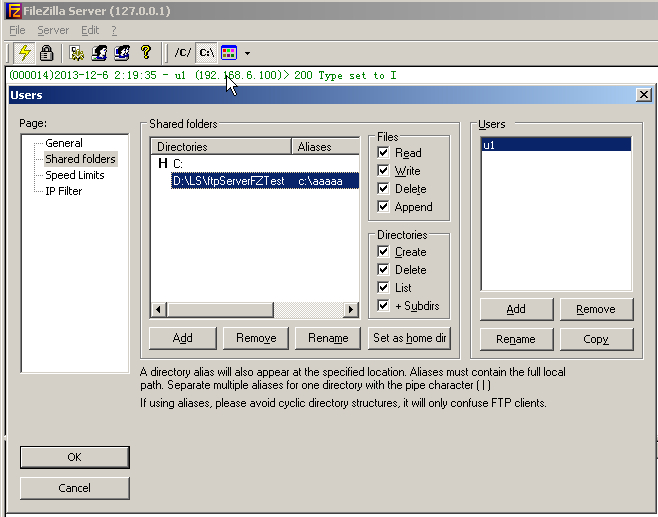
Task: Click Copy in the Users panel
Action: click(x=596, y=339)
